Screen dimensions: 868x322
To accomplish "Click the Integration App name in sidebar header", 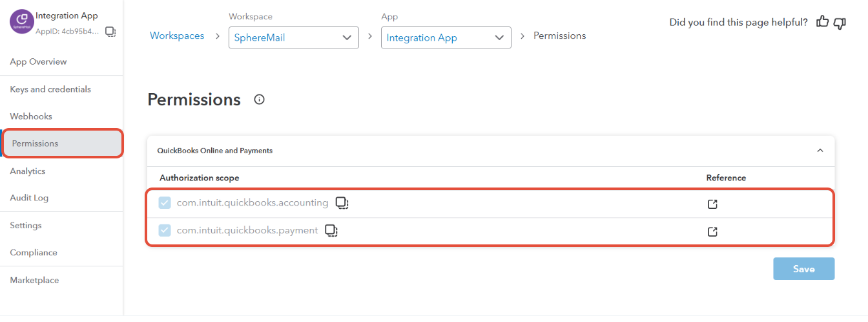I will tap(67, 16).
